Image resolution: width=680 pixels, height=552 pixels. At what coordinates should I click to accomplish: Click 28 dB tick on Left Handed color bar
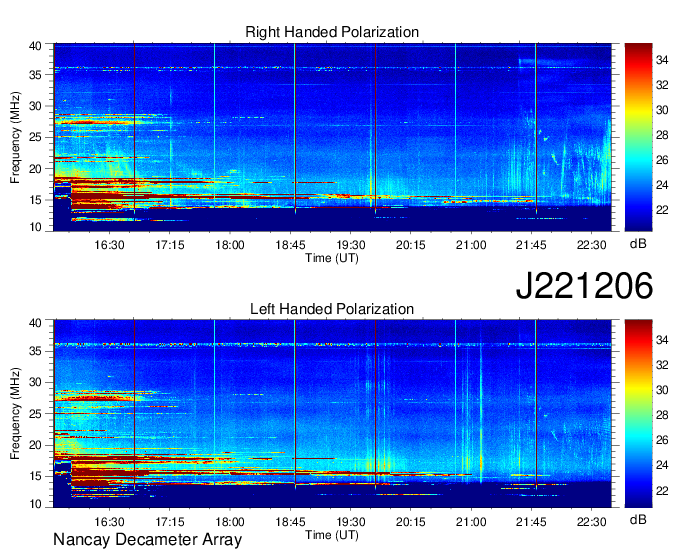coord(662,415)
